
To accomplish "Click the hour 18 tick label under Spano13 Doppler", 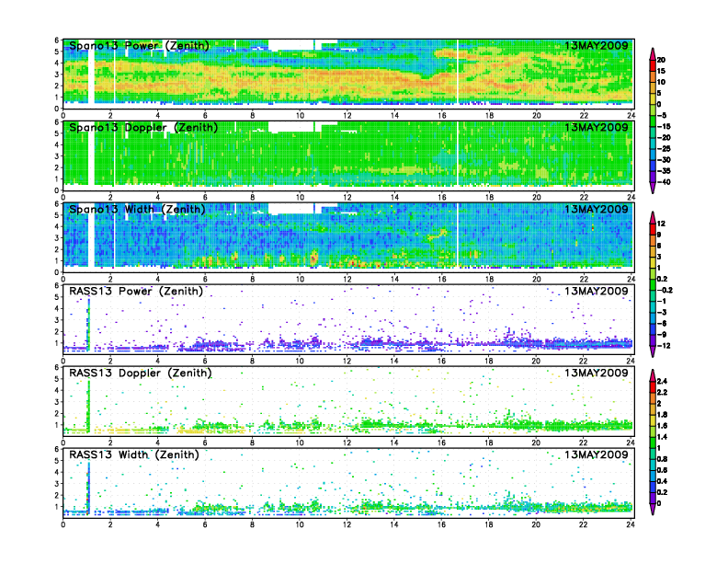I will pyautogui.click(x=489, y=198).
